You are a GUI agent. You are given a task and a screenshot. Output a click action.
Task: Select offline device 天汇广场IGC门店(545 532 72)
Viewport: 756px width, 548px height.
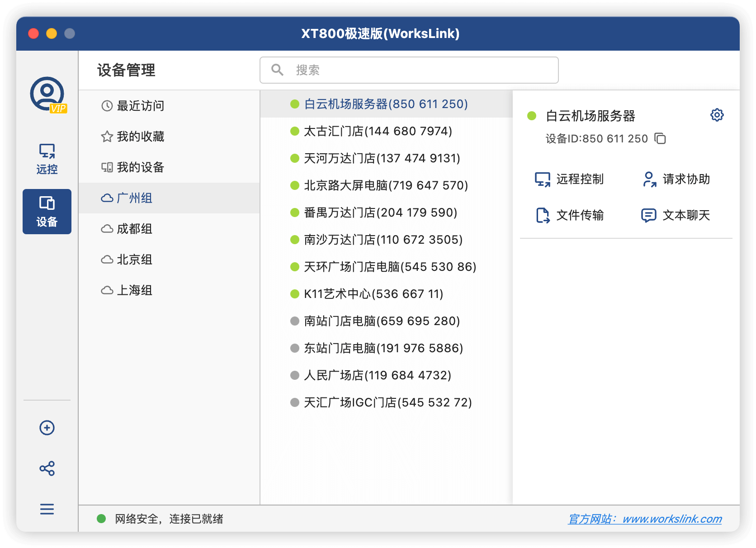pos(386,402)
